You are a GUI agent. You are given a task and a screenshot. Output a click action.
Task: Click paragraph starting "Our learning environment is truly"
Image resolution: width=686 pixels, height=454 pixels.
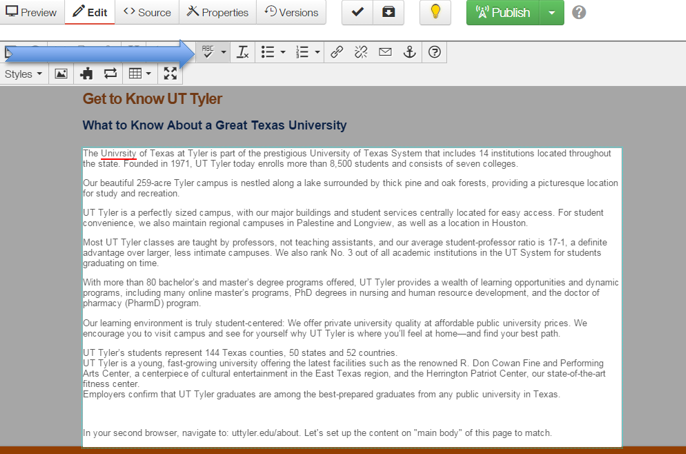335,328
